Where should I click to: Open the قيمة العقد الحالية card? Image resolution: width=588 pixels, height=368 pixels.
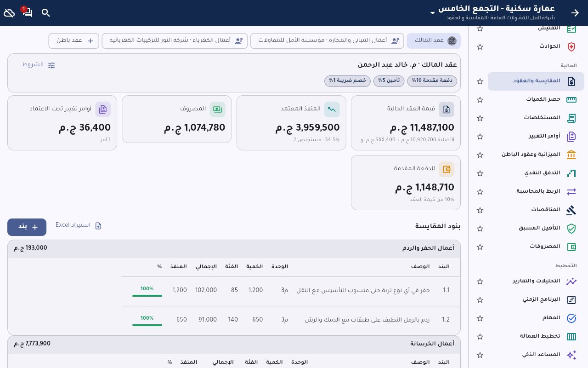pyautogui.click(x=406, y=123)
